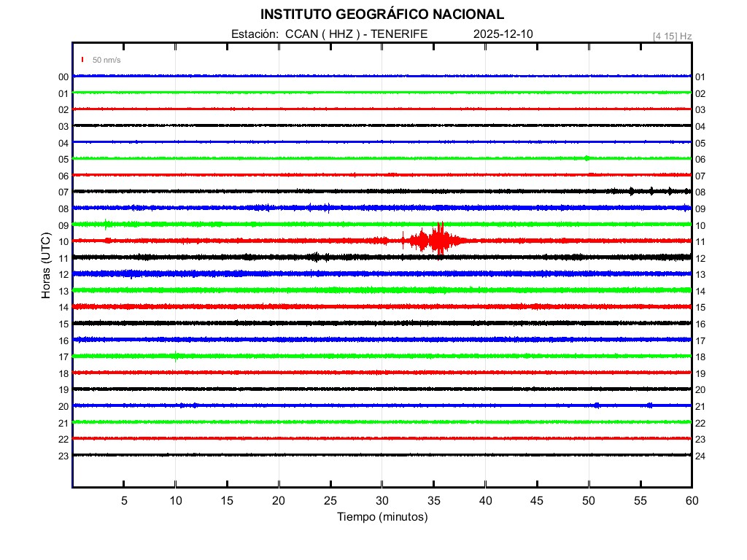The width and height of the screenshot is (747, 560).
Task: Click the red 50 nm/s scale bar
Action: [x=82, y=60]
